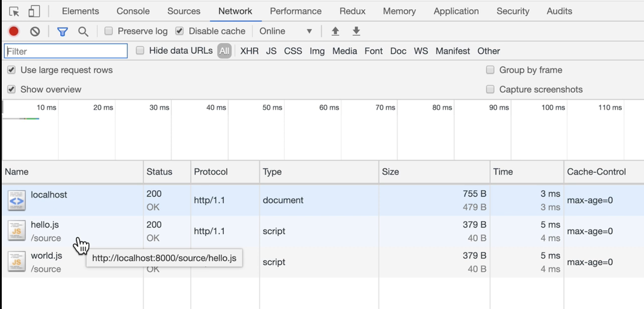
Task: Filter requests by JS type
Action: click(271, 51)
